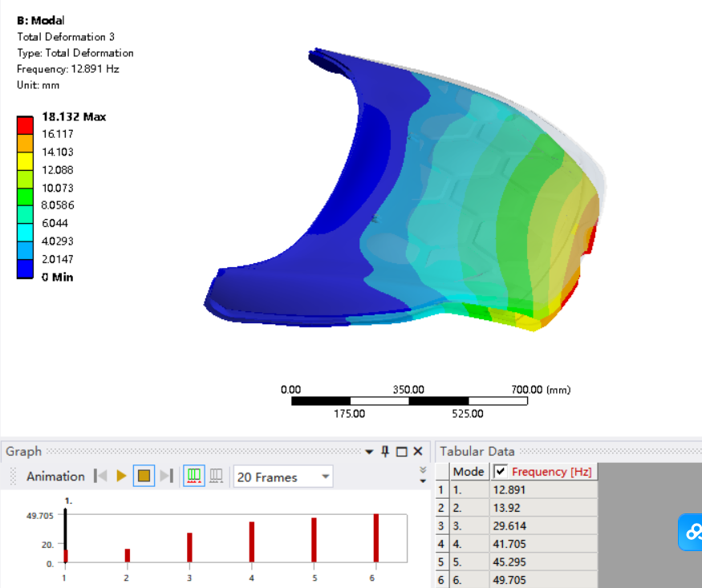Viewport: 702px width, 588px height.
Task: Select table row header 3
Action: pos(441,525)
